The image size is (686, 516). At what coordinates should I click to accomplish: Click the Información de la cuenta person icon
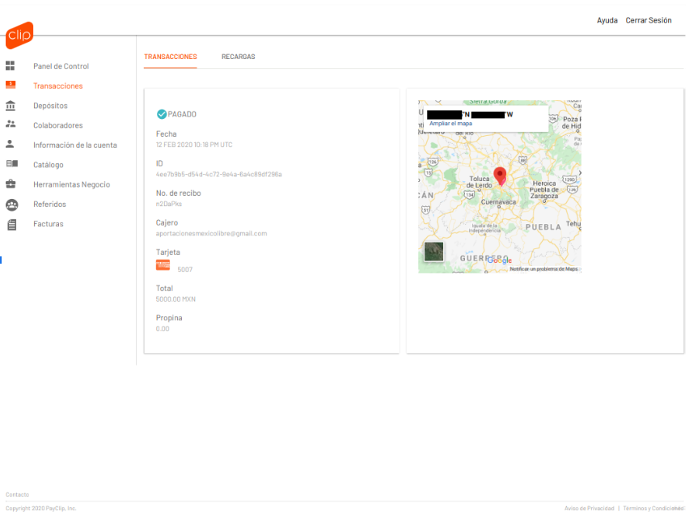(11, 144)
